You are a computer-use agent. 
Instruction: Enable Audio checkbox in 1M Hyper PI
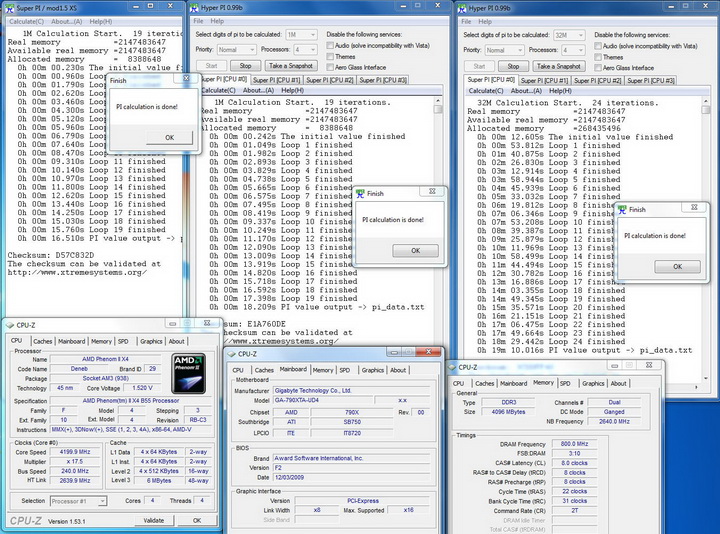point(330,45)
